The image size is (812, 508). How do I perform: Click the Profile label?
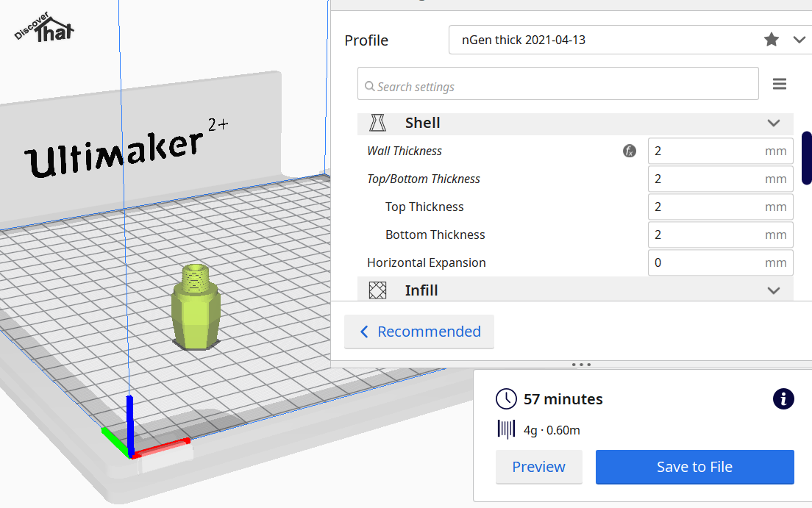[x=366, y=40]
